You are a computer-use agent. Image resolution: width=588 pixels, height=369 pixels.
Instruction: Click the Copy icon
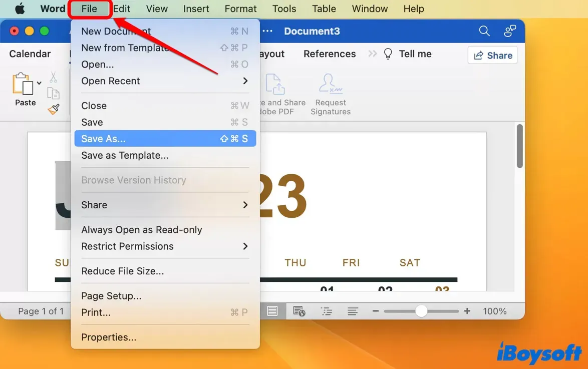53,93
